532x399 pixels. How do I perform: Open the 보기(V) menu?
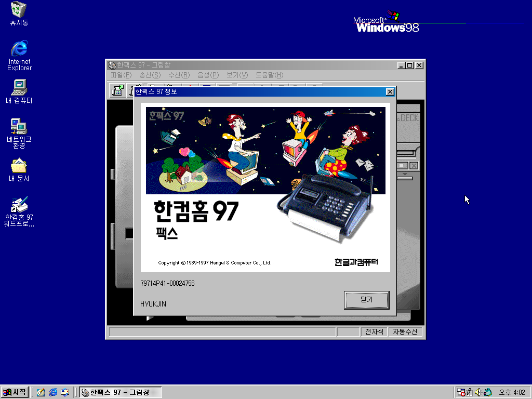[237, 75]
